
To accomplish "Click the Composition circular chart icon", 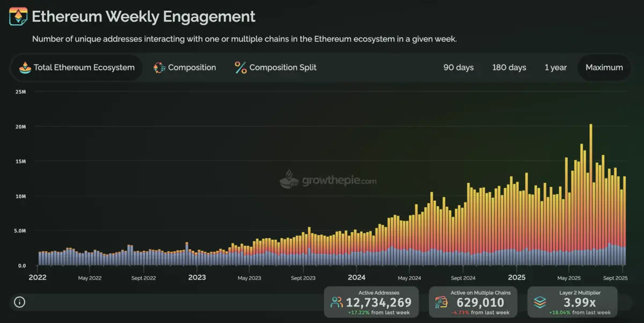I will pos(159,68).
